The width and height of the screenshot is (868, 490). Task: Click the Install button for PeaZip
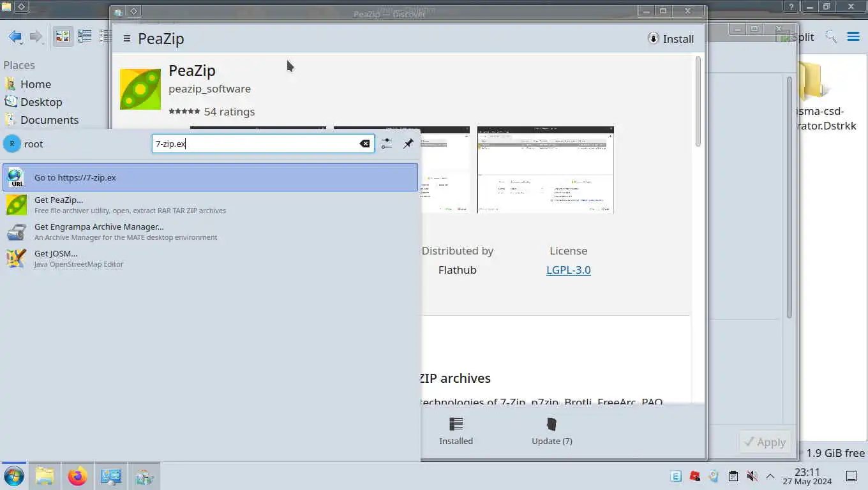click(671, 39)
